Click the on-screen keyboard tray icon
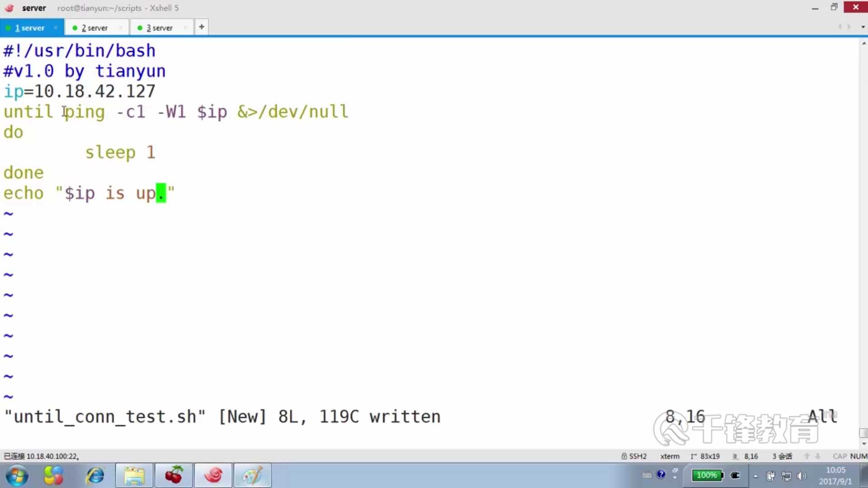868x488 pixels. coord(647,475)
